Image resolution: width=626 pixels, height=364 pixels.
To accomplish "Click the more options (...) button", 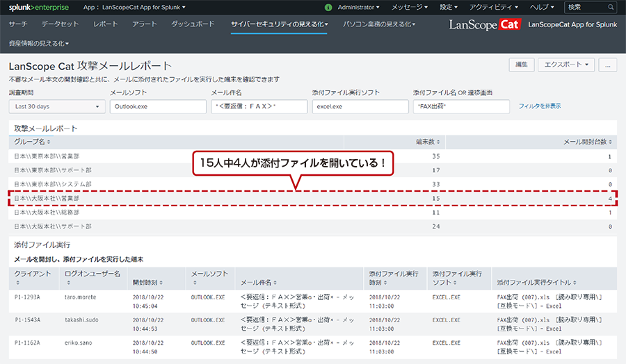I will click(x=608, y=65).
